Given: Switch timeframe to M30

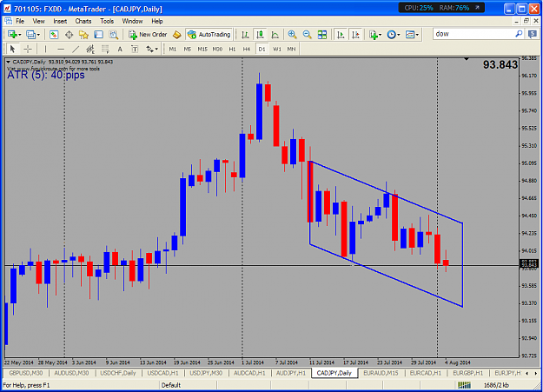Looking at the screenshot, I should (x=217, y=49).
